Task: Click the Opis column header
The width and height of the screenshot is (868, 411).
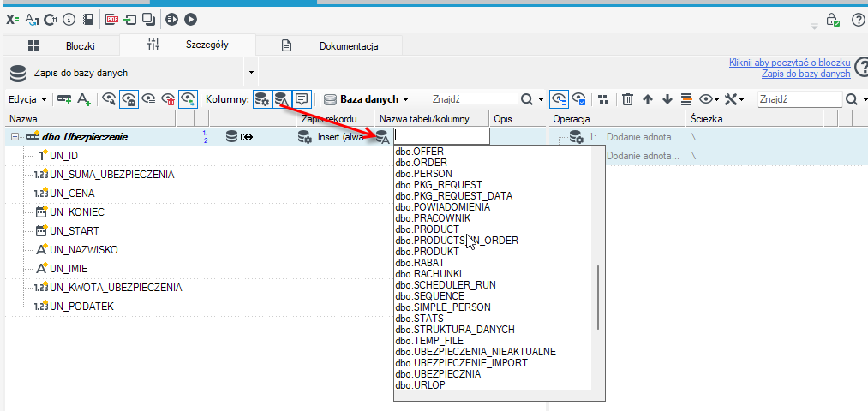Action: pos(516,118)
